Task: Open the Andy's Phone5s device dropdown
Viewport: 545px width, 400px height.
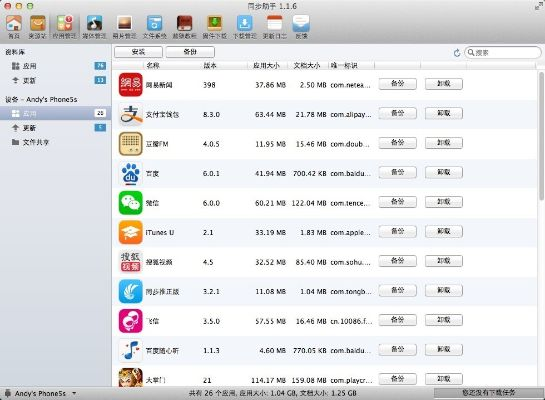Action: click(40, 393)
